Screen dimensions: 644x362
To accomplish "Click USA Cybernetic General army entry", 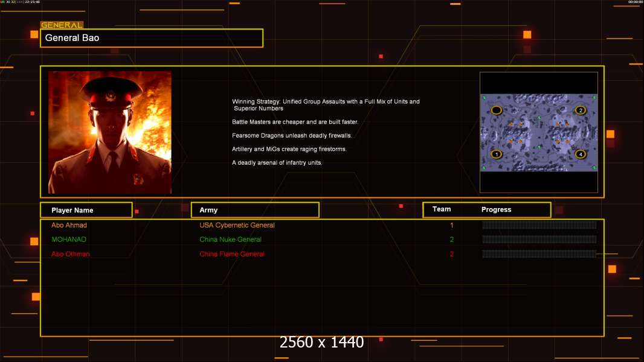I will click(x=237, y=225).
